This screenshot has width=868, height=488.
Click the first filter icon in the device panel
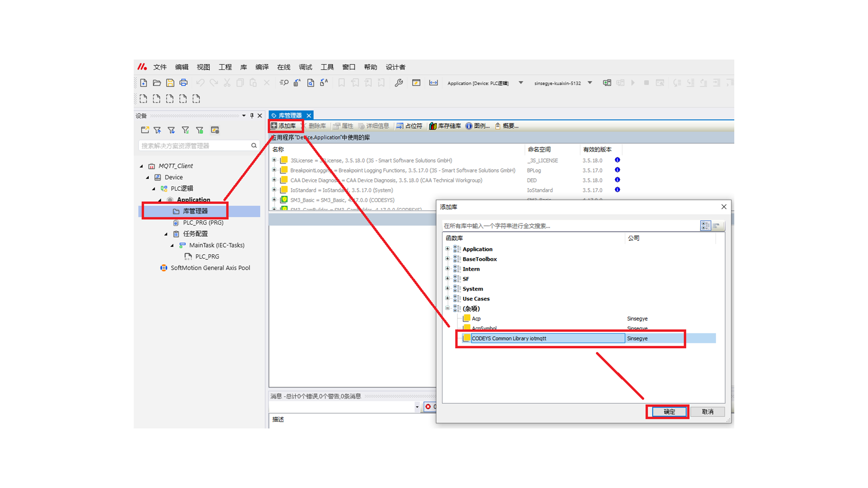157,130
